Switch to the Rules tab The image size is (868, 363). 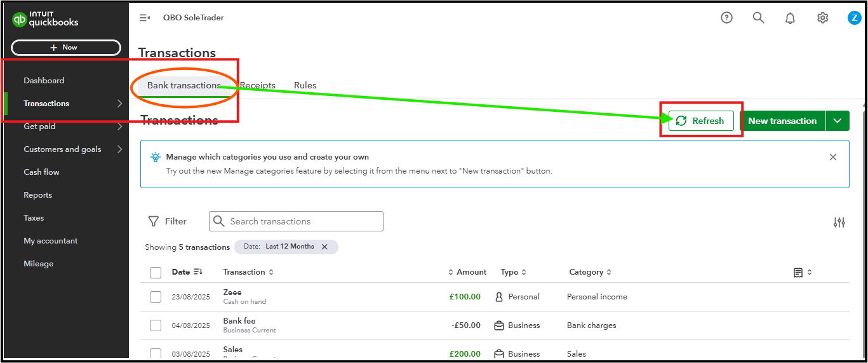305,85
